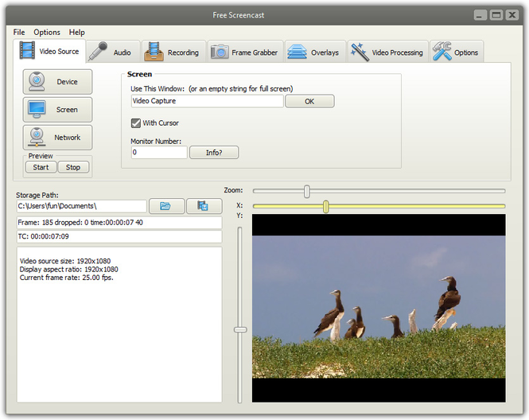Image resolution: width=529 pixels, height=420 pixels.
Task: Toggle the With Cursor checkbox
Action: click(x=136, y=122)
